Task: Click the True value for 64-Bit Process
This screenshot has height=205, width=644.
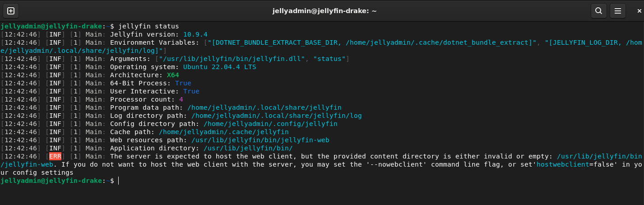Action: [x=183, y=83]
